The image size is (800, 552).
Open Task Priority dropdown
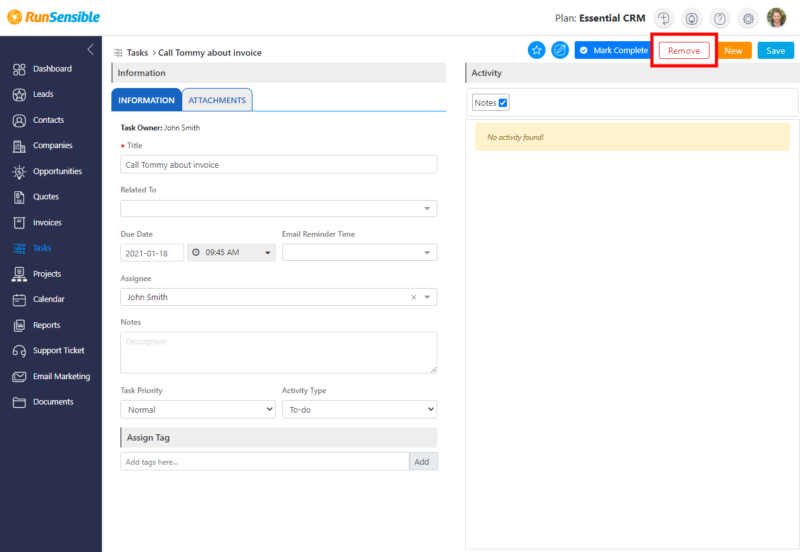198,410
